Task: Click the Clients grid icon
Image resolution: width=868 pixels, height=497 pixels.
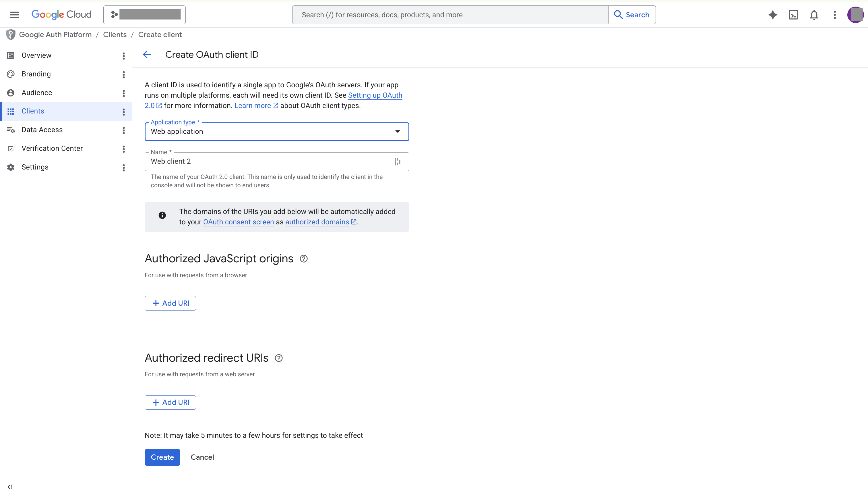Action: (11, 111)
